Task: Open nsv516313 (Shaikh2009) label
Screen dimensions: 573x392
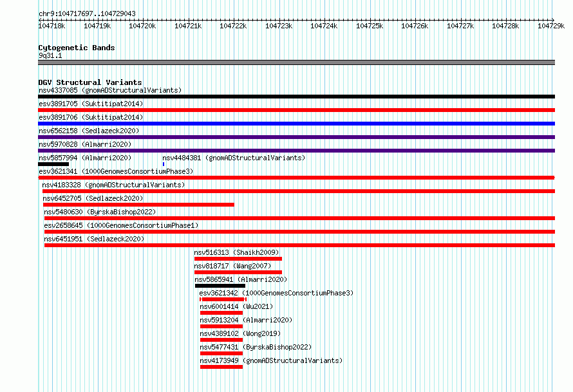Action: 236,252
